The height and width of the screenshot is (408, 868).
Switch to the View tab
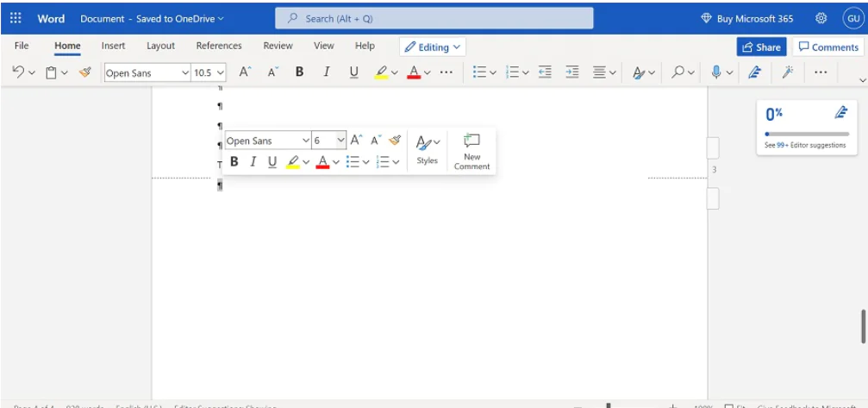pos(324,46)
